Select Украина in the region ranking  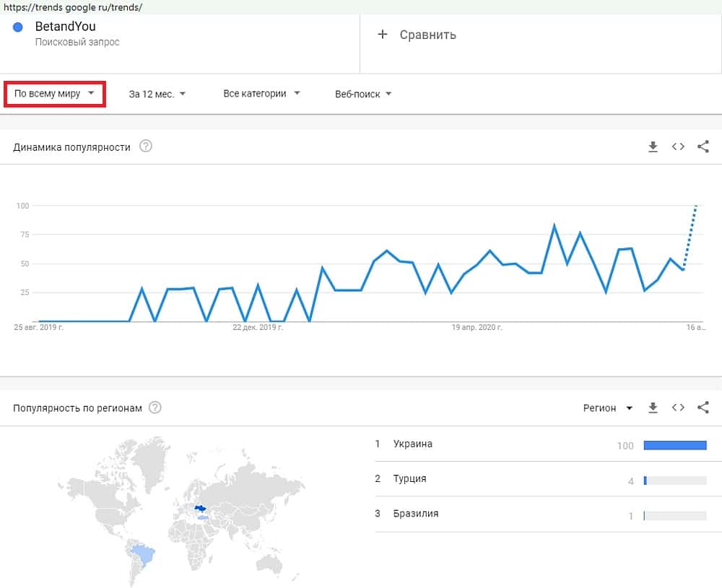[413, 444]
